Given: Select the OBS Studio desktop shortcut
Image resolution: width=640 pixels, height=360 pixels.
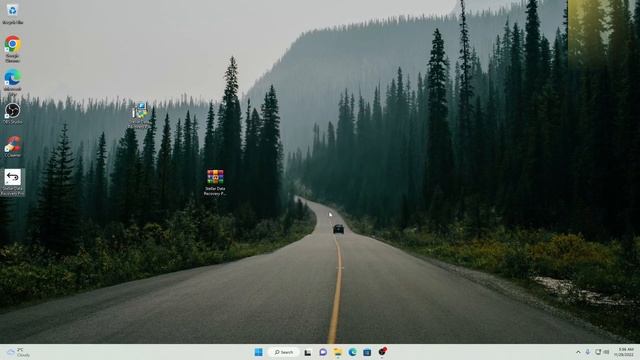Looking at the screenshot, I should (x=13, y=113).
